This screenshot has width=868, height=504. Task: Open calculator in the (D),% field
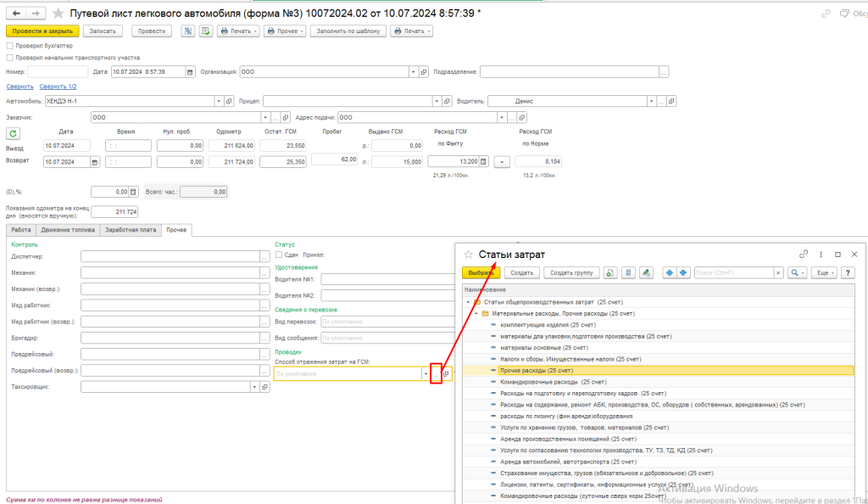133,193
